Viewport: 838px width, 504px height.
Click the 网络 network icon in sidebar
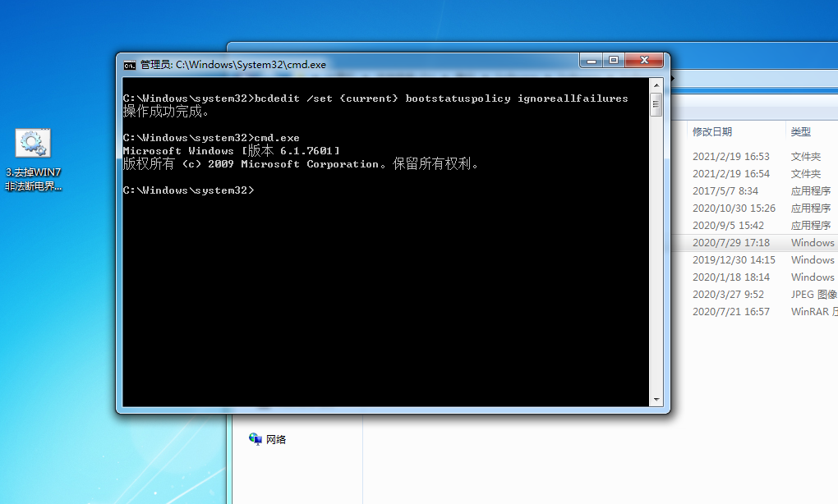pos(255,439)
